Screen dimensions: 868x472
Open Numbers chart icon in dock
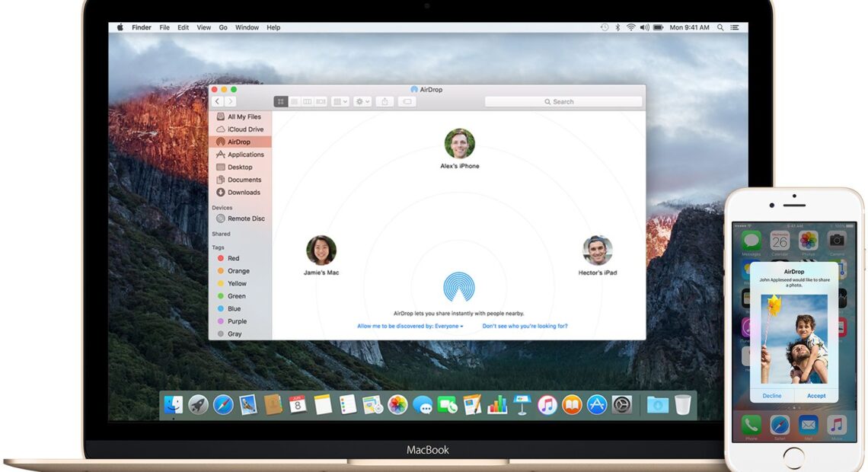point(497,405)
